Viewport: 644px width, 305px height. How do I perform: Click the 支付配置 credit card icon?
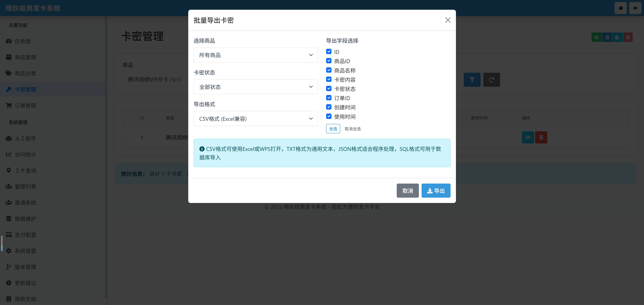coord(9,235)
